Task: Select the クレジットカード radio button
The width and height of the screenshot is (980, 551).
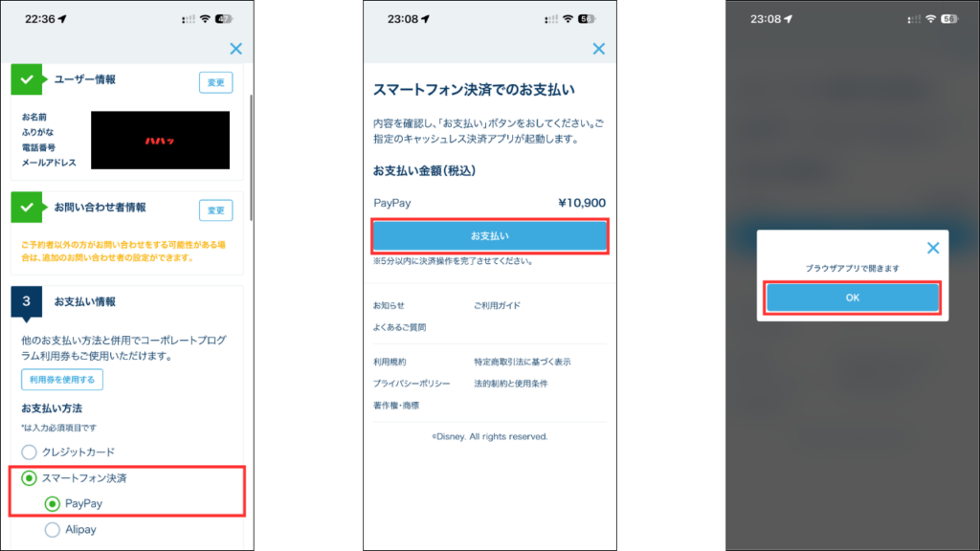Action: tap(30, 452)
